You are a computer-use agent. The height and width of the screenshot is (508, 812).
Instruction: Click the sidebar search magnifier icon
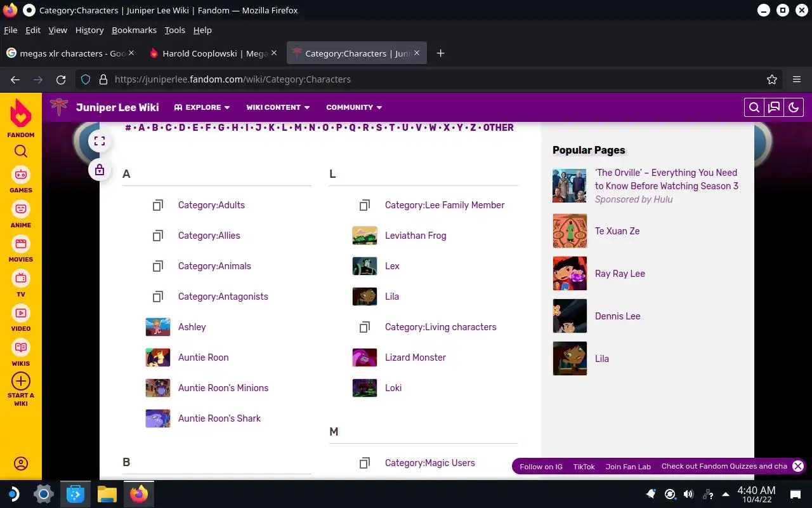[21, 151]
